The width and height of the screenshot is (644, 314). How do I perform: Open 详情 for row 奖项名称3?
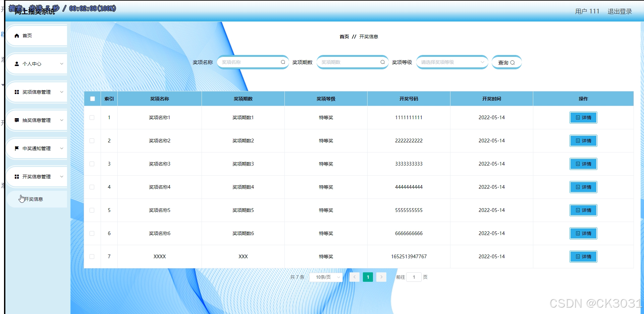(x=583, y=164)
